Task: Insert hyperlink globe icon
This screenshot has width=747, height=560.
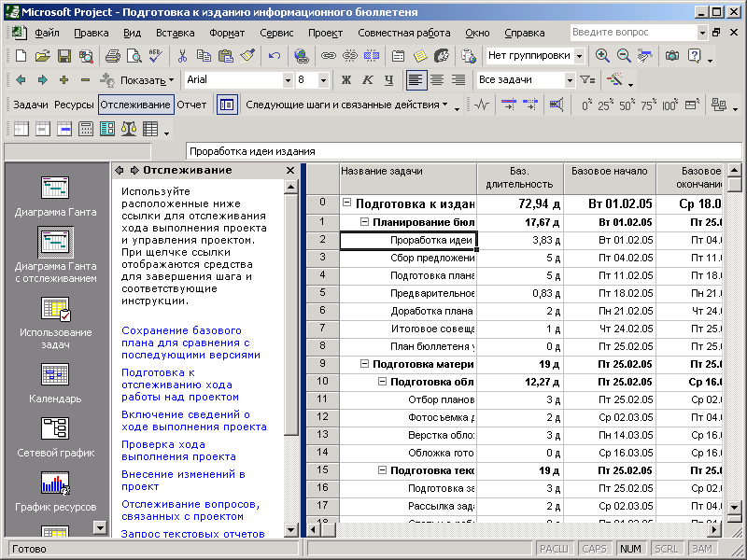Action: [x=301, y=56]
